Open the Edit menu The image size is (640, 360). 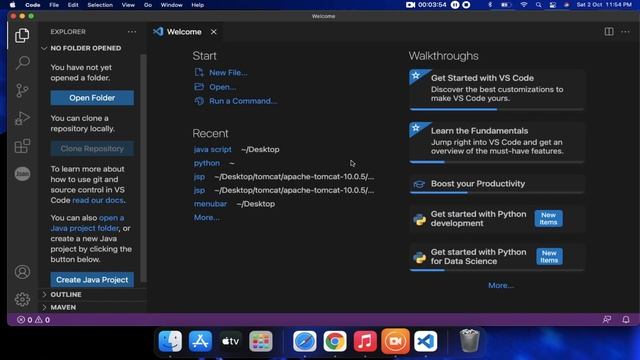(x=73, y=5)
